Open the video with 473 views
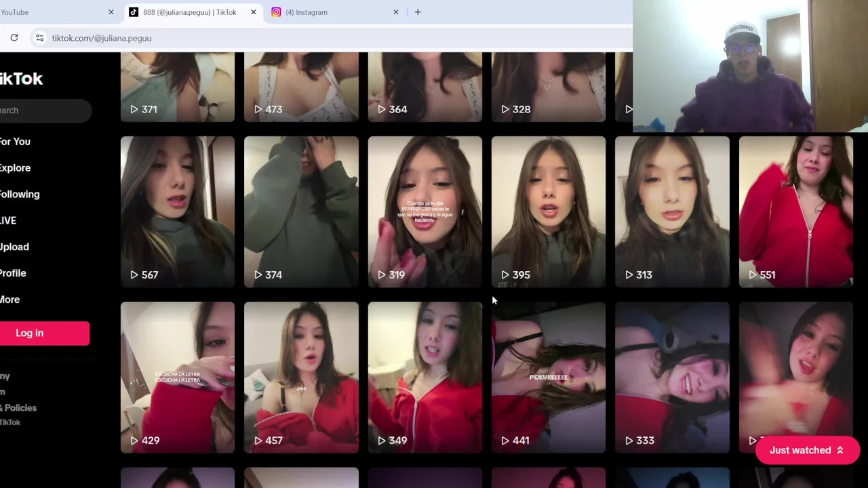This screenshot has width=868, height=488. pyautogui.click(x=301, y=87)
